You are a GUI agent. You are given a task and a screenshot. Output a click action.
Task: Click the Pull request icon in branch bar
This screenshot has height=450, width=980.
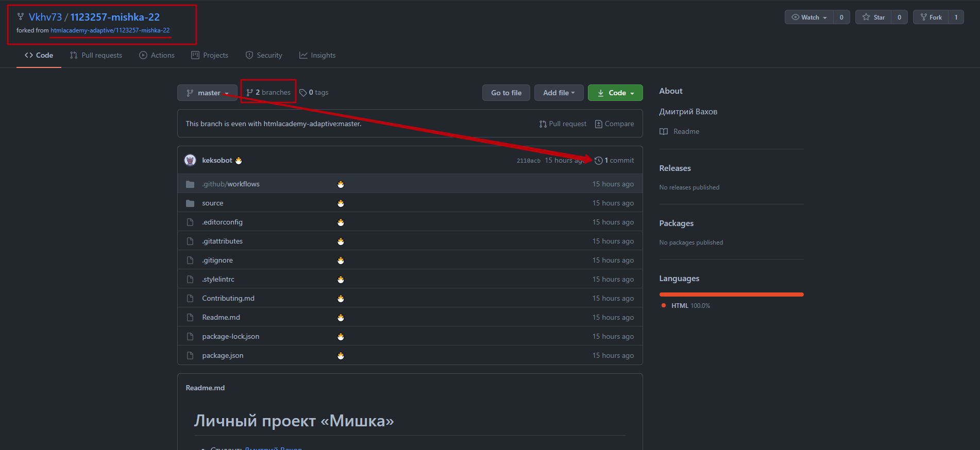coord(543,124)
